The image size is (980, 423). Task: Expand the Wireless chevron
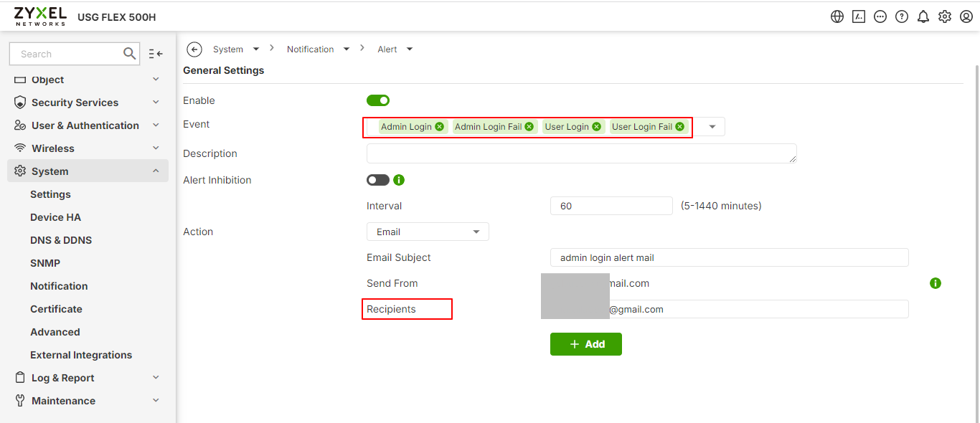click(x=156, y=148)
